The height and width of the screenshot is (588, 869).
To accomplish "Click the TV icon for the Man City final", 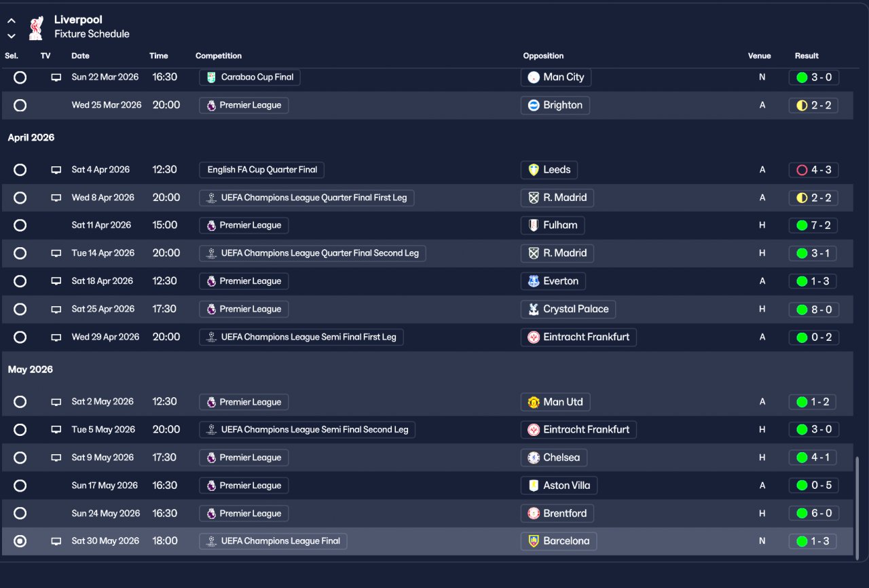I will coord(56,77).
